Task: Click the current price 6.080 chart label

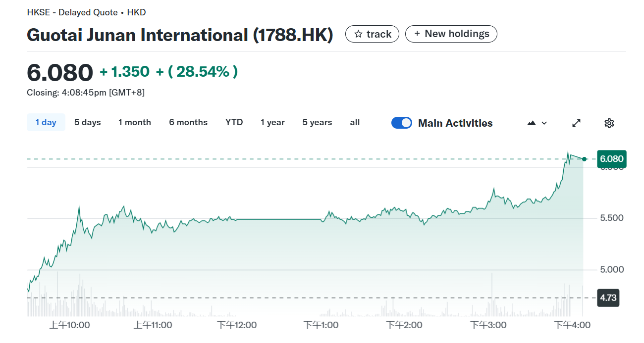Action: (x=612, y=159)
